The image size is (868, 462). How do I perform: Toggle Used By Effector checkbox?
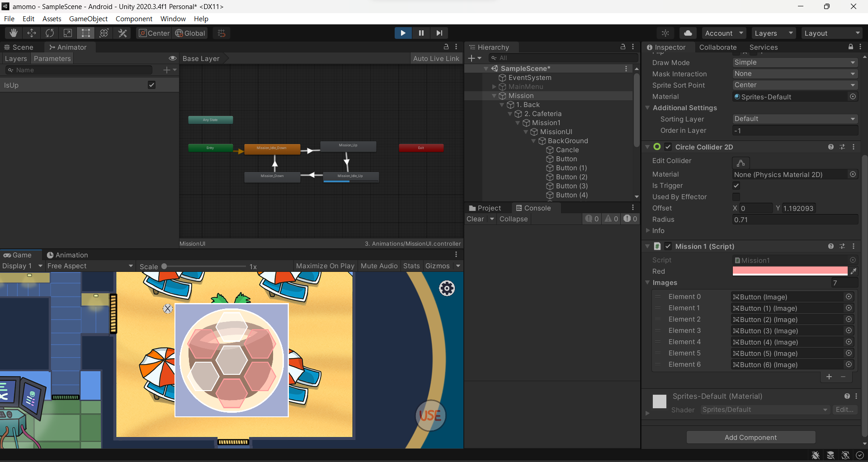pyautogui.click(x=736, y=197)
